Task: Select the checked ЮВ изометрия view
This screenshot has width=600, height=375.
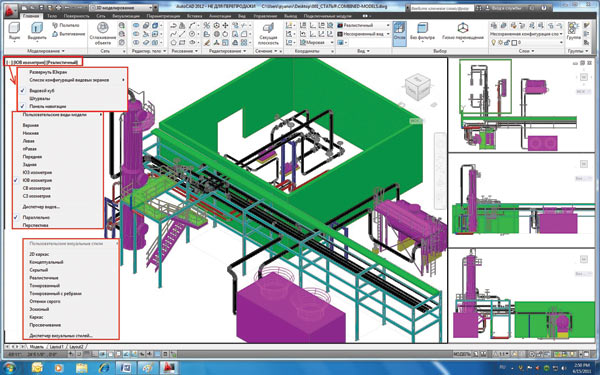Action: (37, 180)
